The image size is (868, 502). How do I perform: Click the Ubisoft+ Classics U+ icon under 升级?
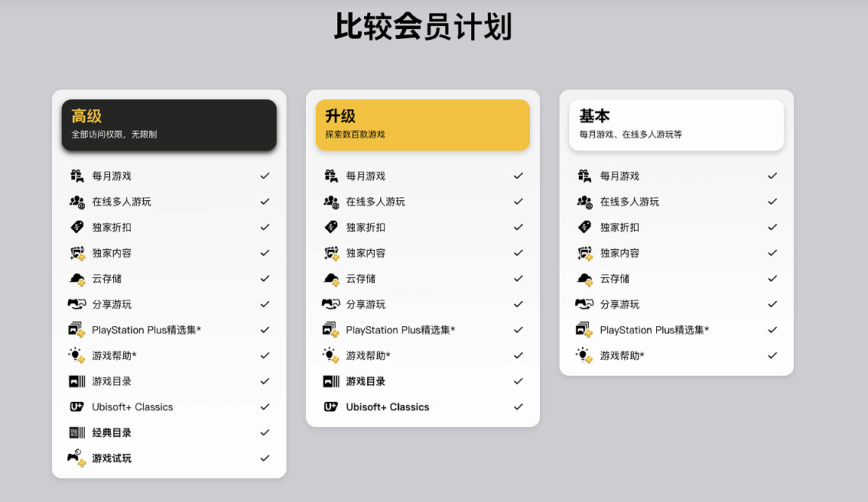(x=330, y=406)
